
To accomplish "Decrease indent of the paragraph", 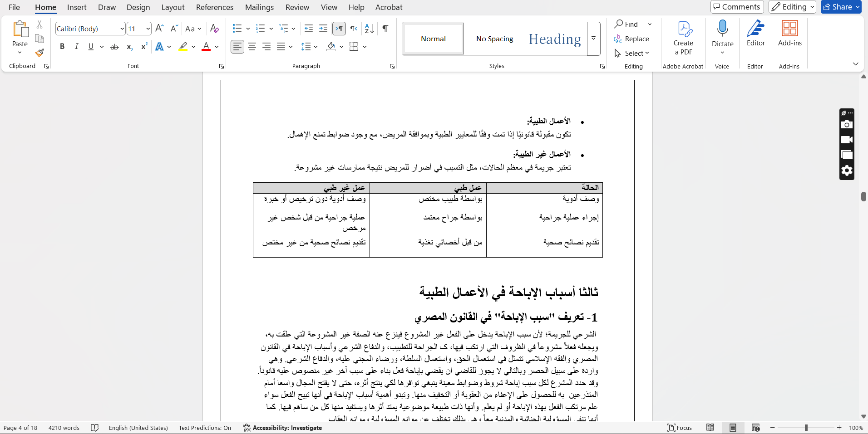I will coord(309,29).
